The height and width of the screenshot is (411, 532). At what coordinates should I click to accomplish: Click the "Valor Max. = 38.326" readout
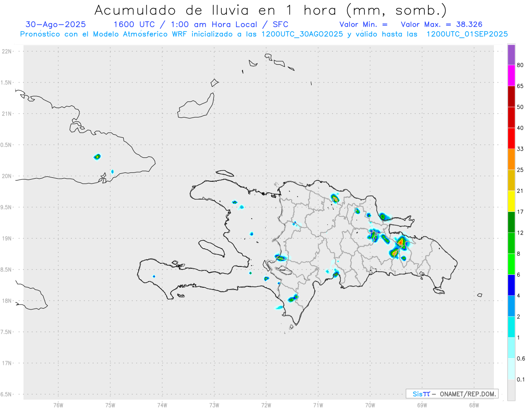(x=442, y=24)
